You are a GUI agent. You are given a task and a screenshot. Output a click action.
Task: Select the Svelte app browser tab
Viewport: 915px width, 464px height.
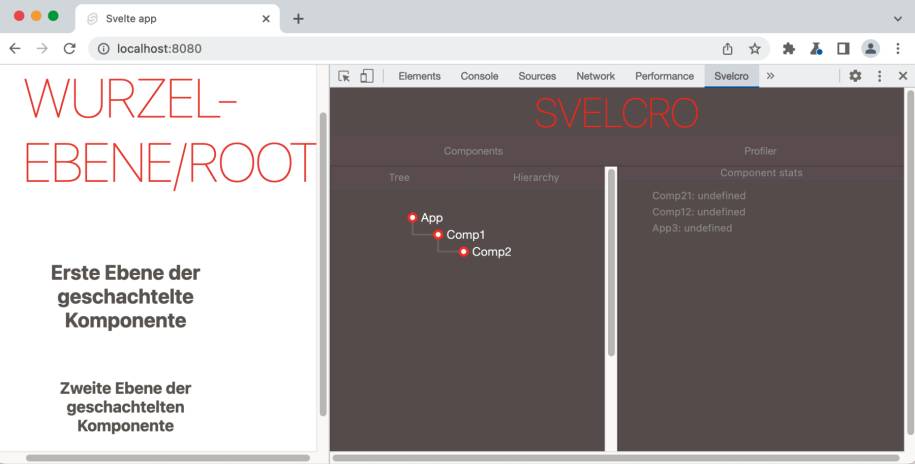178,19
